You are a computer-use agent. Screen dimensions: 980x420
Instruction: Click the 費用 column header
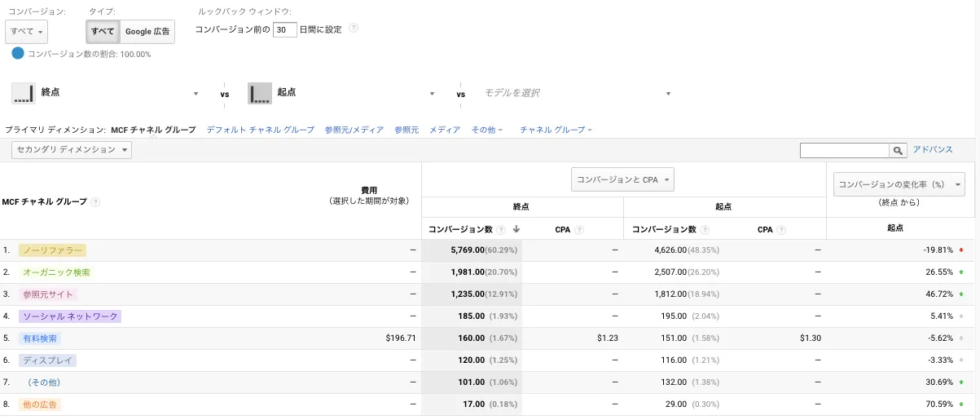(369, 190)
